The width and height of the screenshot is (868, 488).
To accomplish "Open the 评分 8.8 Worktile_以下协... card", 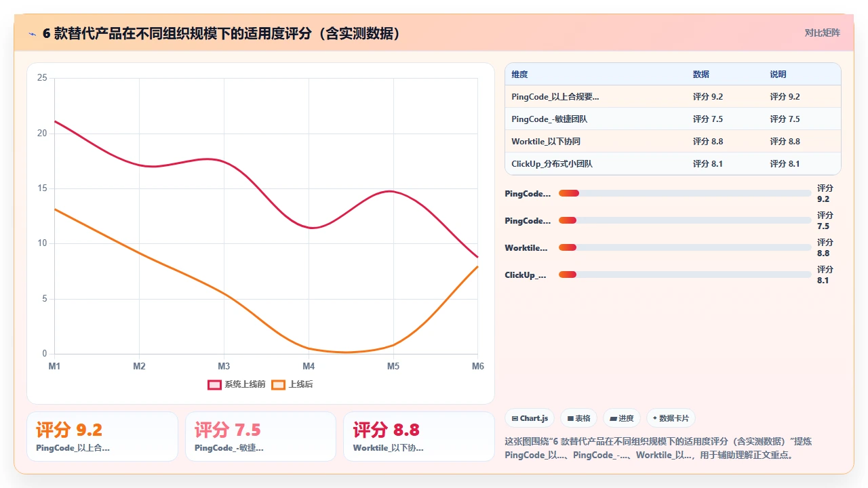I will click(419, 436).
